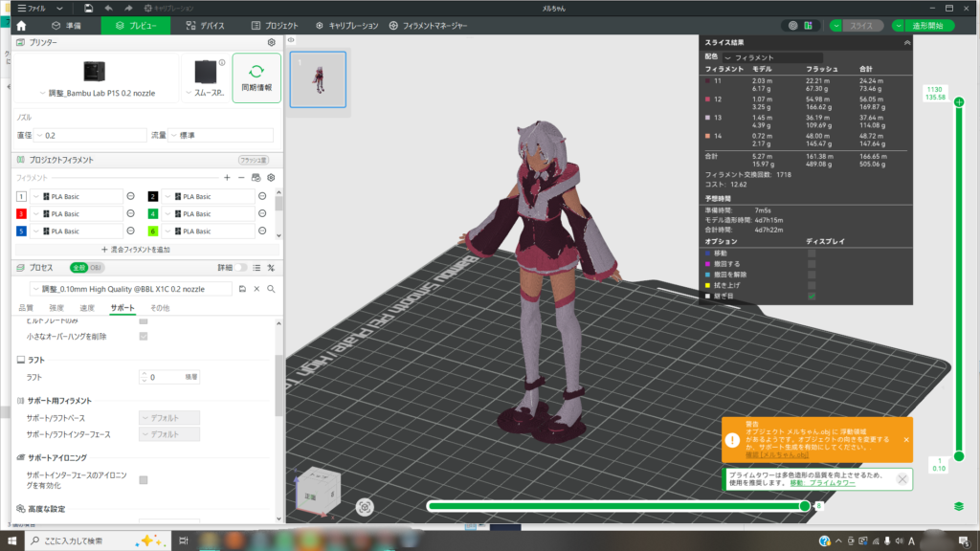Toggle 拭き上げ display checkbox

click(812, 285)
